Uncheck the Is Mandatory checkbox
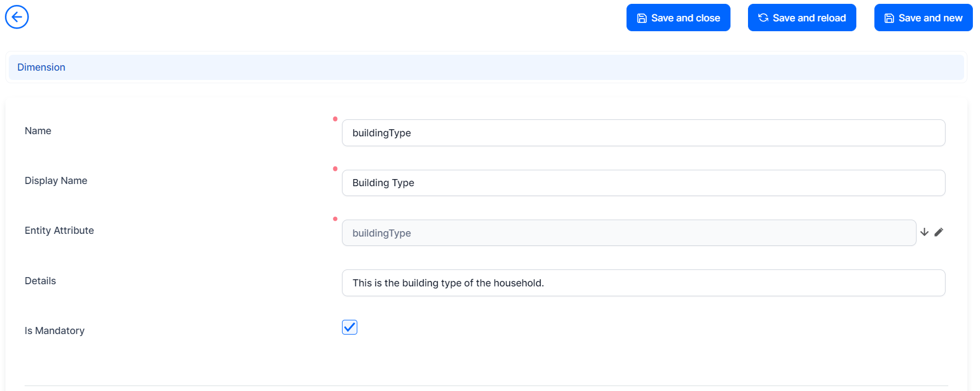 [350, 327]
